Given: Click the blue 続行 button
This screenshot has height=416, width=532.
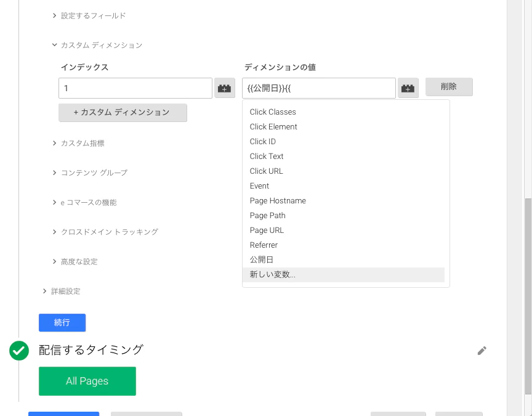Looking at the screenshot, I should 62,322.
